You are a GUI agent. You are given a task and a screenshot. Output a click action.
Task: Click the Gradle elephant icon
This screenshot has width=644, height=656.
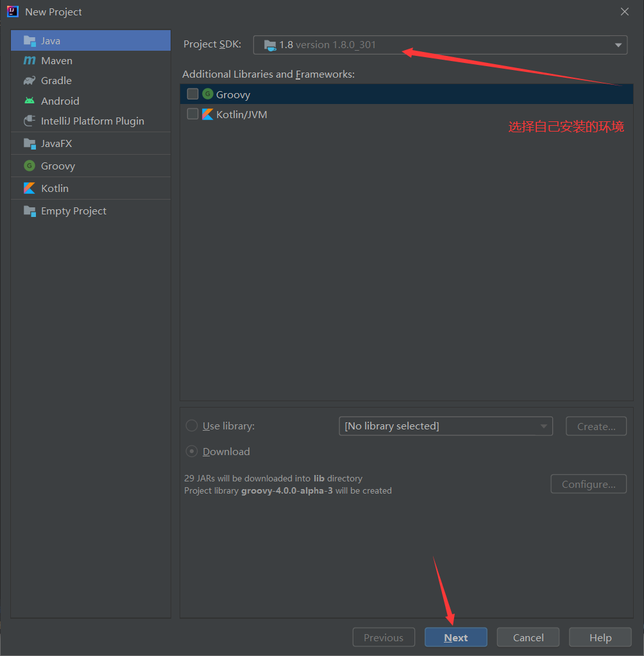30,80
